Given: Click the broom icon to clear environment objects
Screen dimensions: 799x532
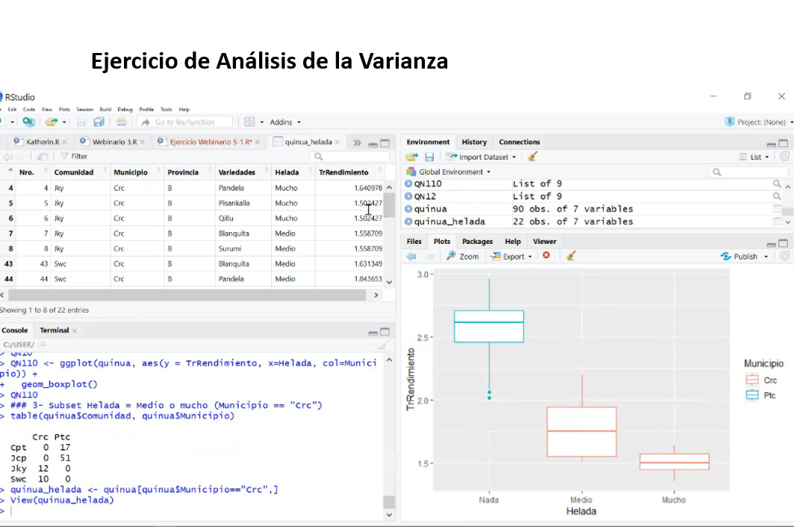Looking at the screenshot, I should [x=532, y=157].
